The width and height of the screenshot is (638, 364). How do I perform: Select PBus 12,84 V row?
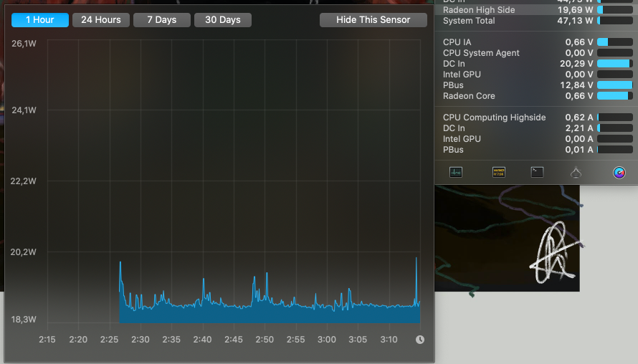coord(536,85)
